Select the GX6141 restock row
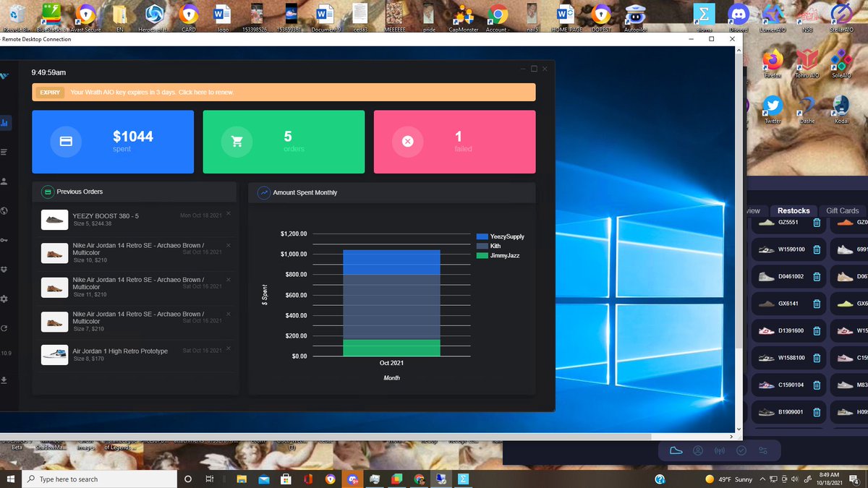This screenshot has height=488, width=868. pos(787,304)
